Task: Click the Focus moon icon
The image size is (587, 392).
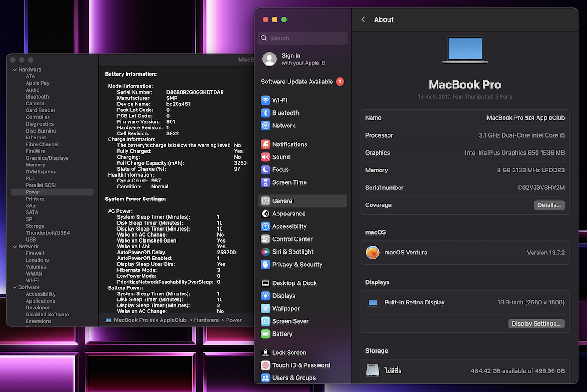Action: click(x=266, y=170)
